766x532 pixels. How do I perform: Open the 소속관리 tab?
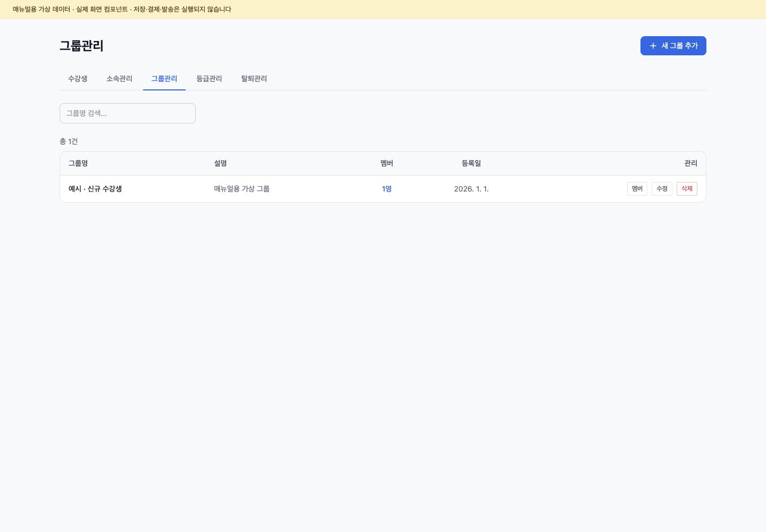point(119,79)
